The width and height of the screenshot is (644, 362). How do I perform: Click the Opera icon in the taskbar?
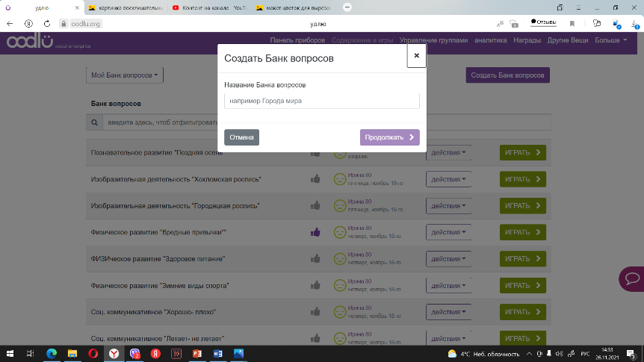93,353
